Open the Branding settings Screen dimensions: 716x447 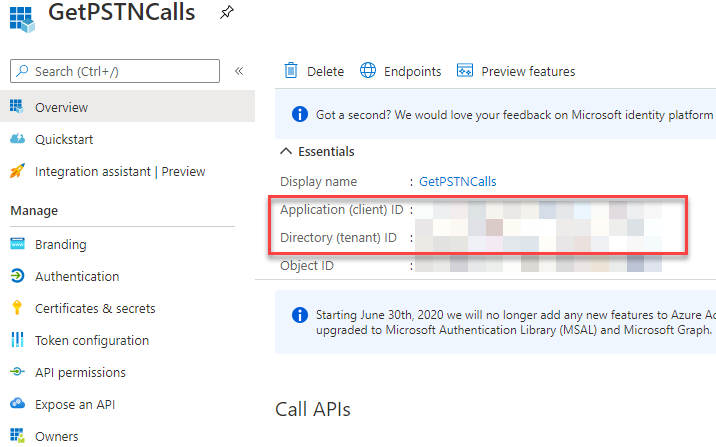(61, 244)
